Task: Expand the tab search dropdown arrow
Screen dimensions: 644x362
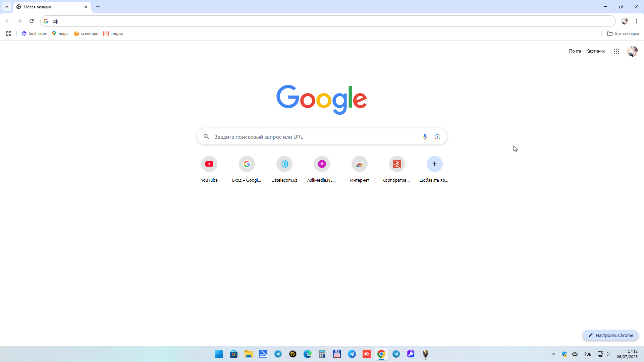Action: pyautogui.click(x=7, y=7)
